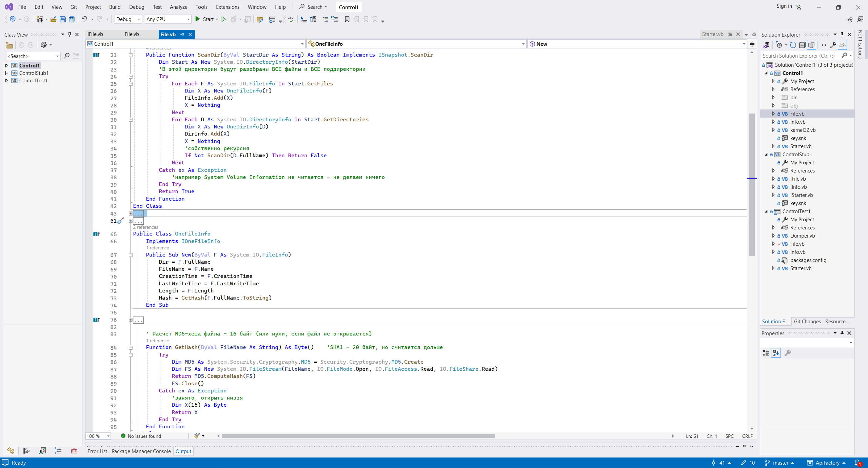868x468 pixels.
Task: Click the editor horizontal scrollbar
Action: (358, 436)
